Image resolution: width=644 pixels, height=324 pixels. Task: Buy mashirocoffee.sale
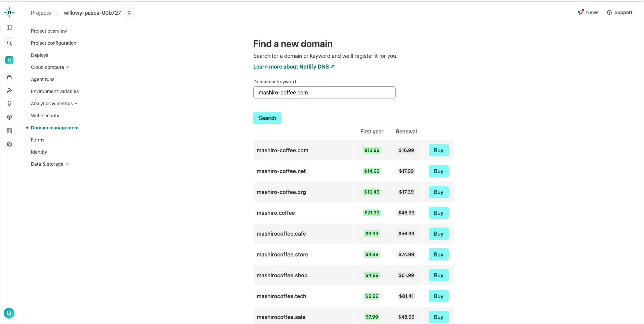coord(438,317)
